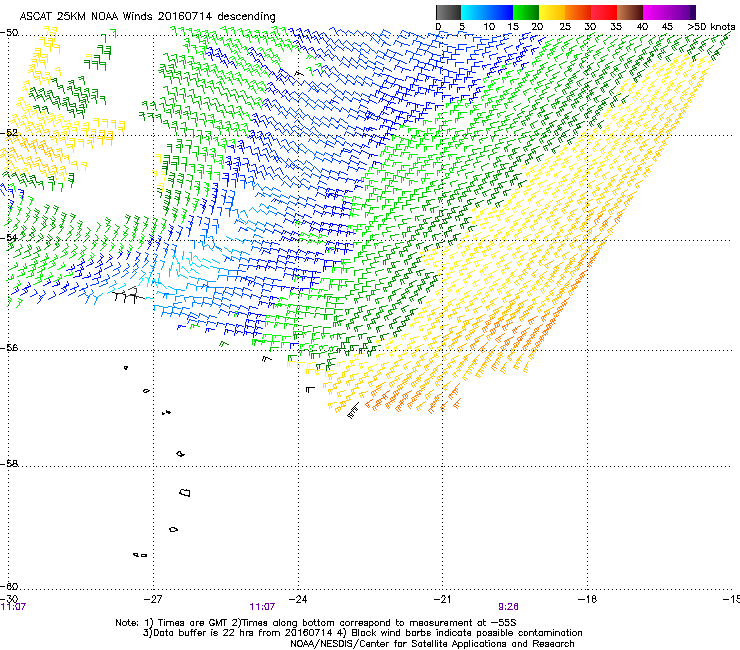The width and height of the screenshot is (740, 650).
Task: Click the '-58' latitude label
Action: click(x=9, y=464)
